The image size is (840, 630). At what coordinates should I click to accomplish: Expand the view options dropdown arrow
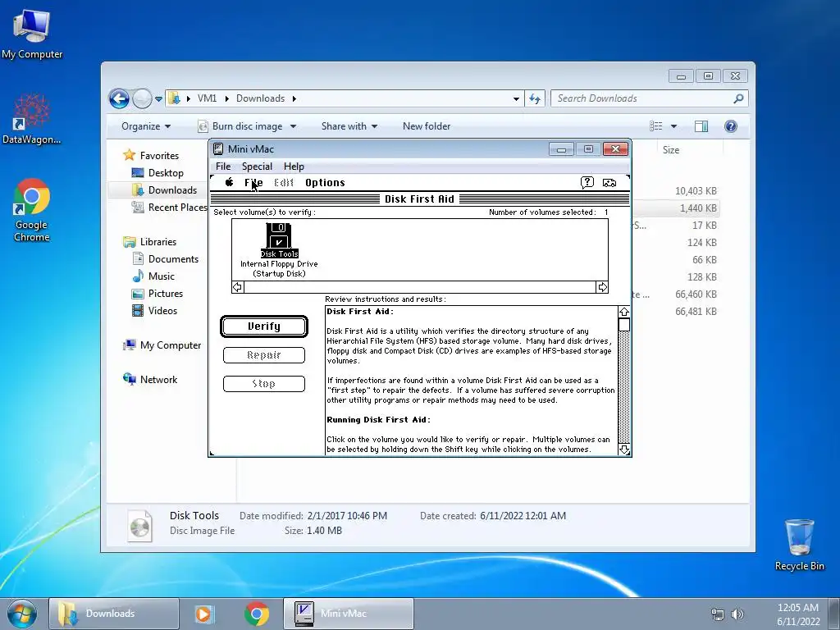[x=673, y=126]
